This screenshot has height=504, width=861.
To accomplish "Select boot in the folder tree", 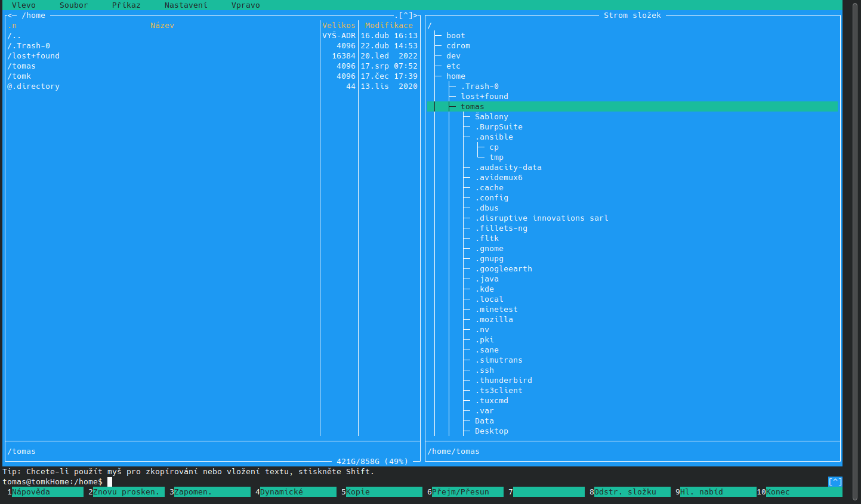I will tap(456, 36).
